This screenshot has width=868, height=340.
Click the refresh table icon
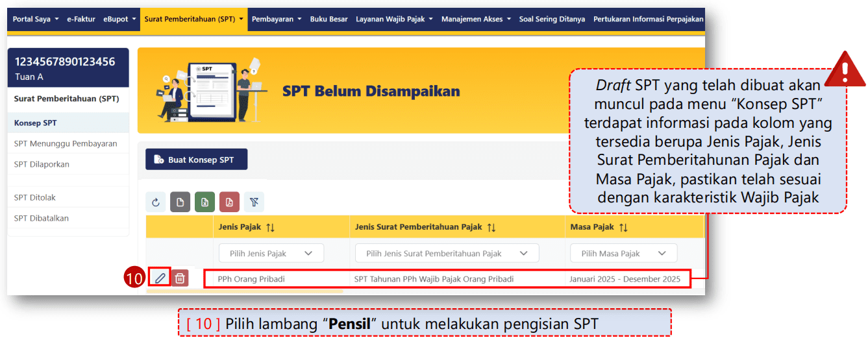click(156, 202)
